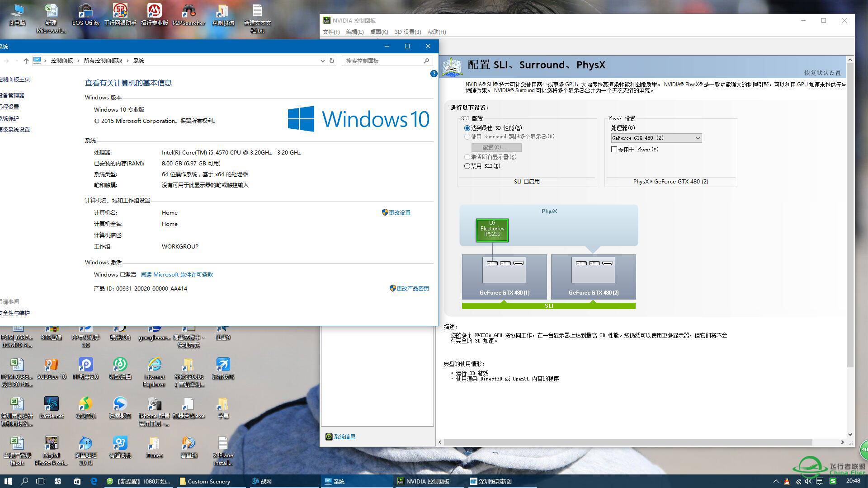Screen dimensions: 868x488
Task: Enable 专用于 PhysX checkbox option
Action: [x=615, y=149]
